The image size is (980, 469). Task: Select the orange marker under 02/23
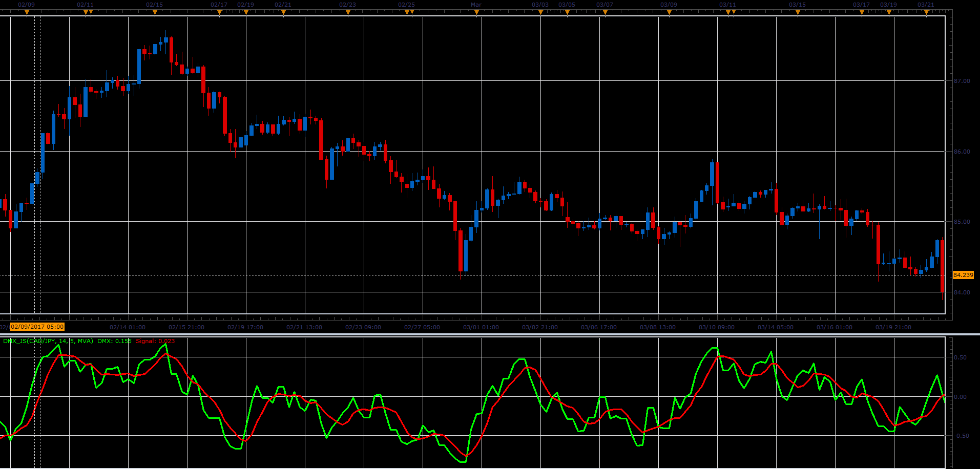(x=348, y=13)
